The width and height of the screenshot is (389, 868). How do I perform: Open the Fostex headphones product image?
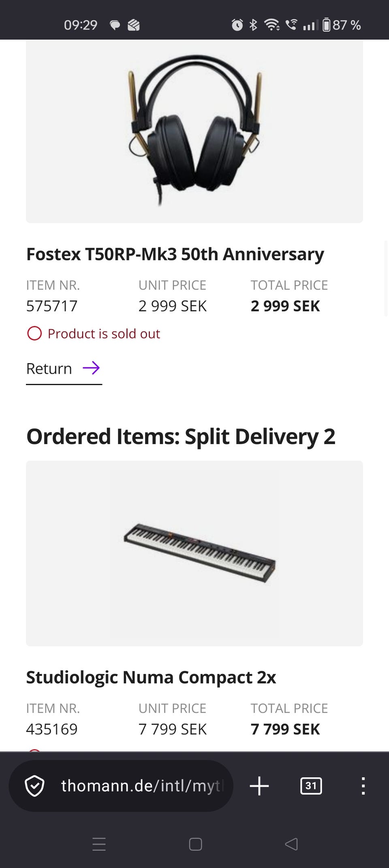tap(194, 132)
